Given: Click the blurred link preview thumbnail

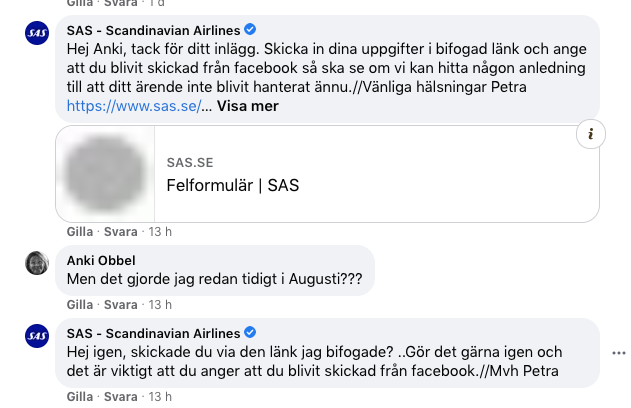Looking at the screenshot, I should click(x=106, y=173).
